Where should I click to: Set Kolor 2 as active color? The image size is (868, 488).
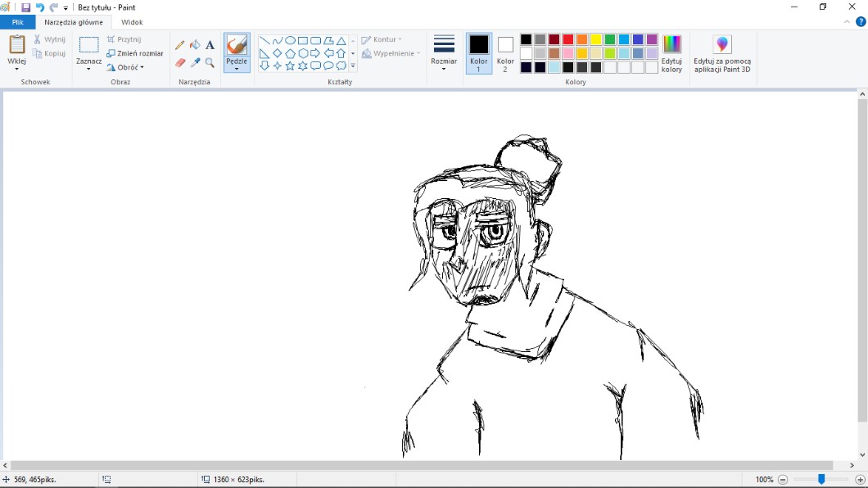505,54
